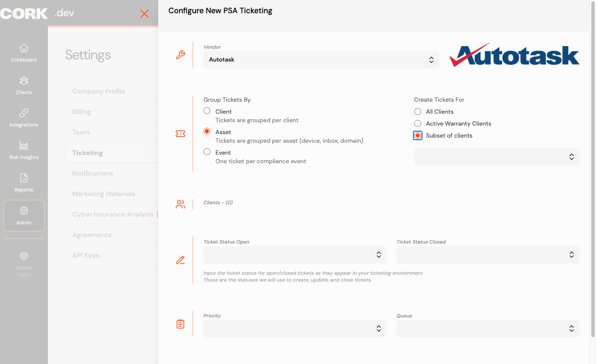Image resolution: width=596 pixels, height=364 pixels.
Task: Select Admin gear in sidebar
Action: [24, 211]
